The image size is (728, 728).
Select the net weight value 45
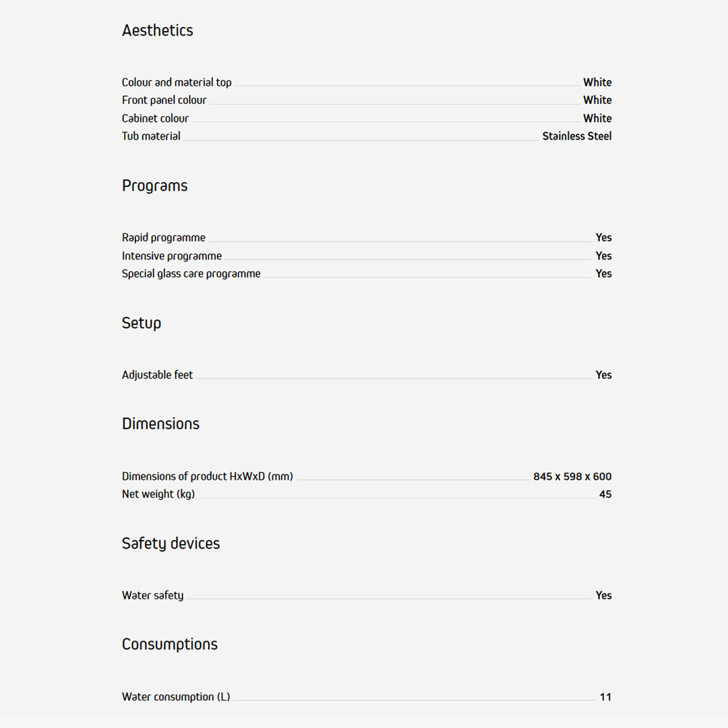[x=605, y=494]
